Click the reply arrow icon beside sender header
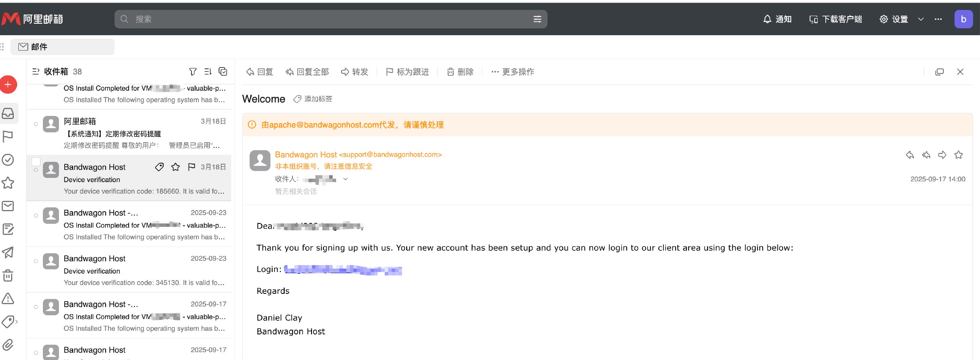 pos(910,155)
